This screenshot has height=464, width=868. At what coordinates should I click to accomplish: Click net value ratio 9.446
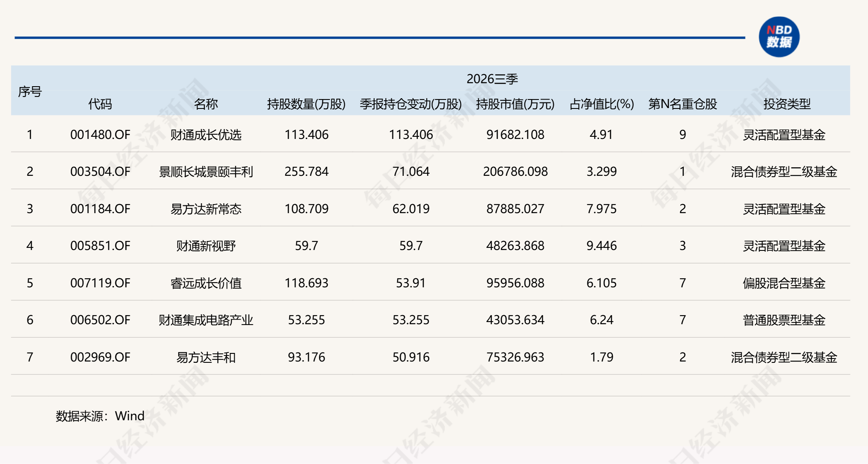[602, 246]
